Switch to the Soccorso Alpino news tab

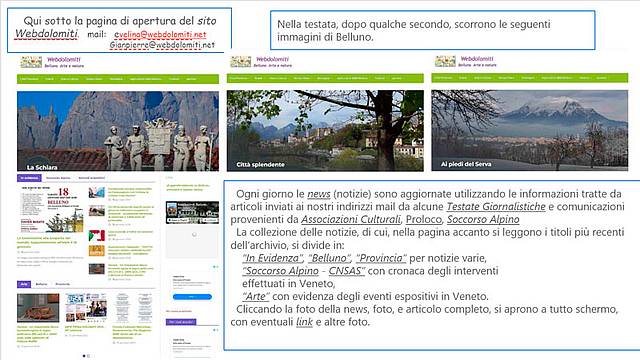pyautogui.click(x=58, y=178)
